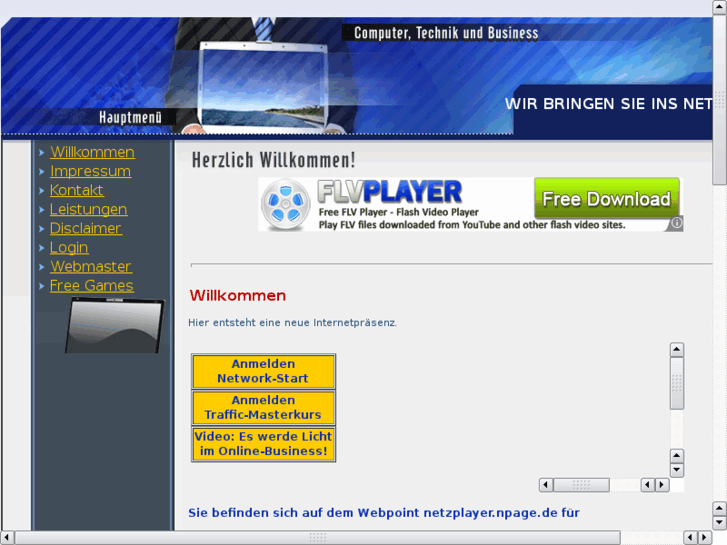This screenshot has height=545, width=727.
Task: Open the Willkommen menu link
Action: click(92, 152)
